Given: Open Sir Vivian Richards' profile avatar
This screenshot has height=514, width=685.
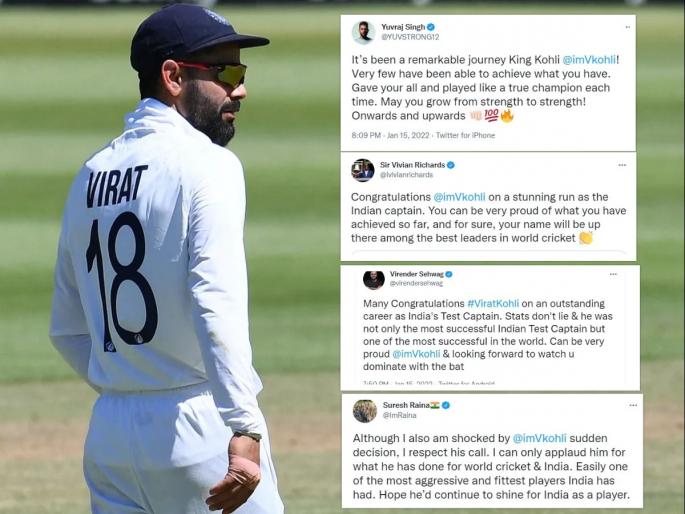Looking at the screenshot, I should coord(363,170).
